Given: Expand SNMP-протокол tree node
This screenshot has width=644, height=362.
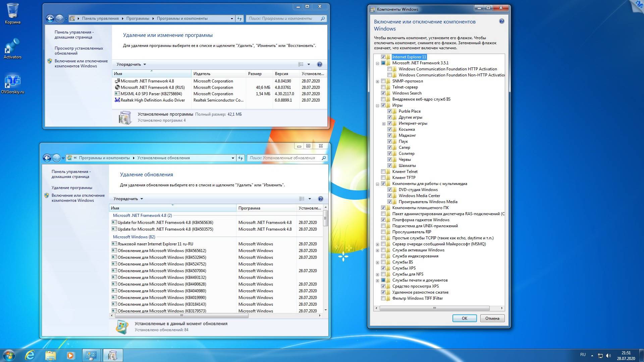Looking at the screenshot, I should (377, 81).
